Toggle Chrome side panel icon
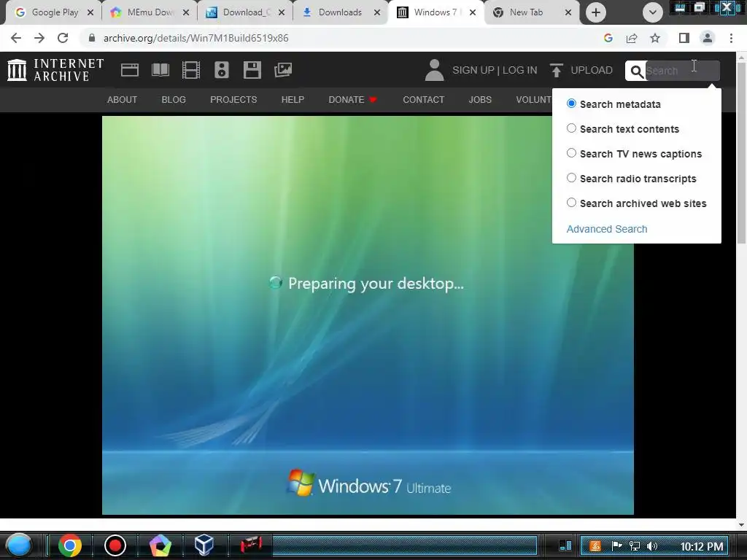747x560 pixels. pos(684,38)
